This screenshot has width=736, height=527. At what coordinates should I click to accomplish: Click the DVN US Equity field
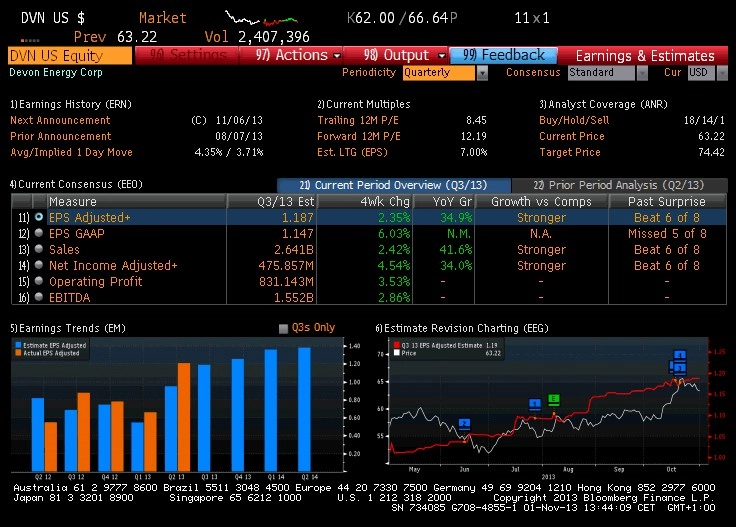pyautogui.click(x=70, y=56)
